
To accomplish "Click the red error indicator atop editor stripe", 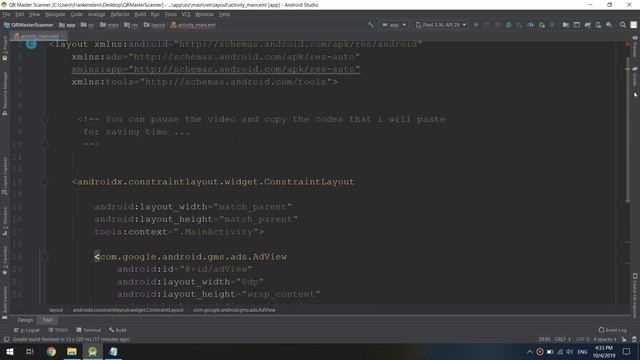I will pyautogui.click(x=627, y=44).
